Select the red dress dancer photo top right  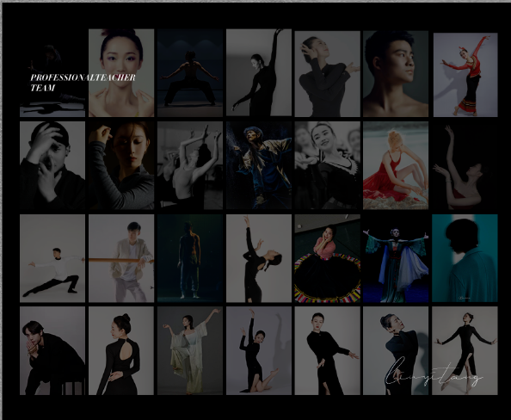pyautogui.click(x=465, y=75)
